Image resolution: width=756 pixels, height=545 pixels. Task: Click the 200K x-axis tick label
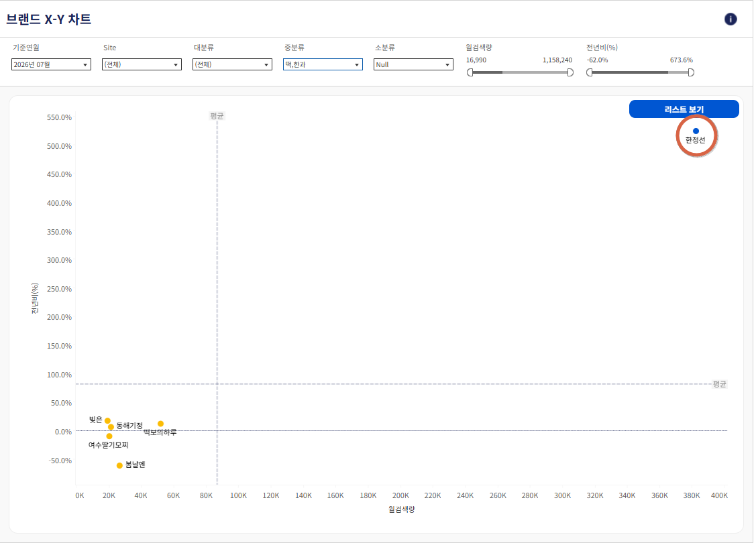pyautogui.click(x=400, y=496)
